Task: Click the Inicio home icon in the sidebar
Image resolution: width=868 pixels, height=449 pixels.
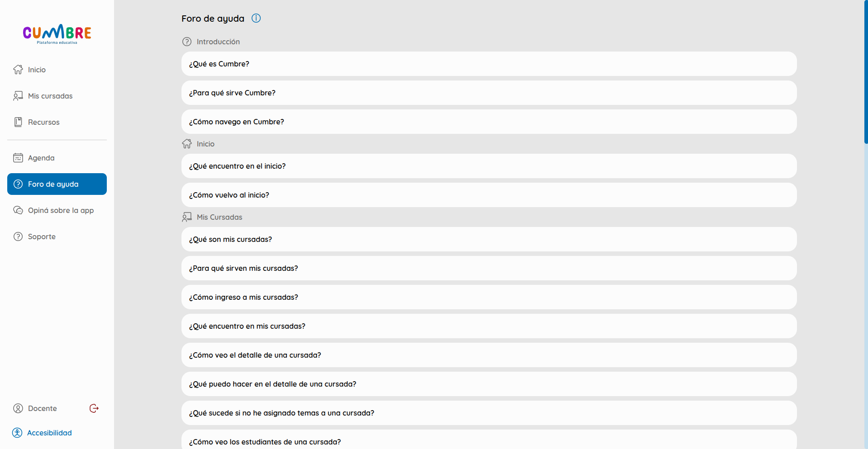Action: point(18,70)
